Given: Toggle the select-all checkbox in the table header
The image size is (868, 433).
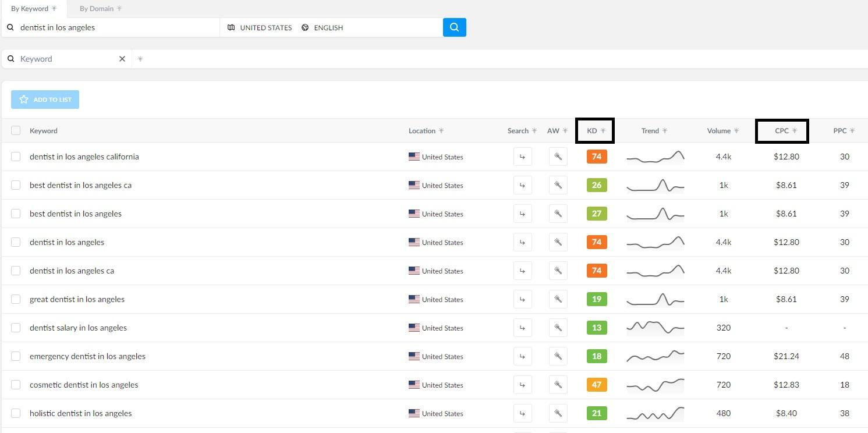Looking at the screenshot, I should [x=16, y=131].
